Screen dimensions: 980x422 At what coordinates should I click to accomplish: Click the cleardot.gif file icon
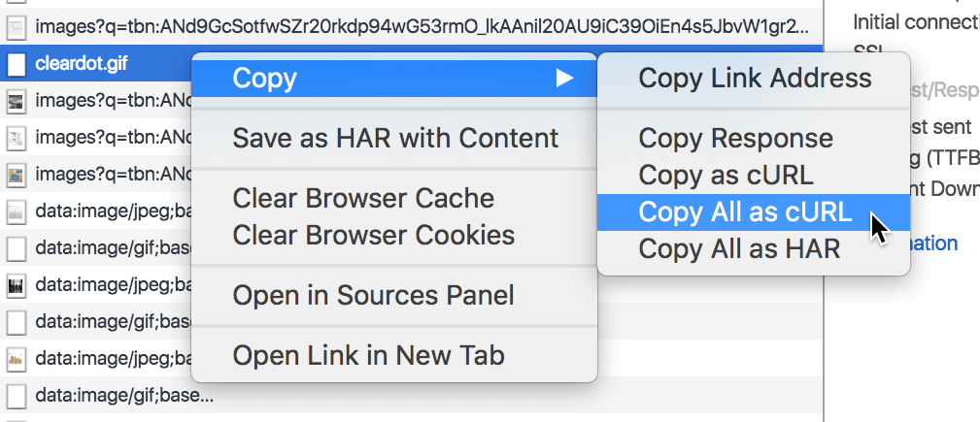tap(16, 65)
